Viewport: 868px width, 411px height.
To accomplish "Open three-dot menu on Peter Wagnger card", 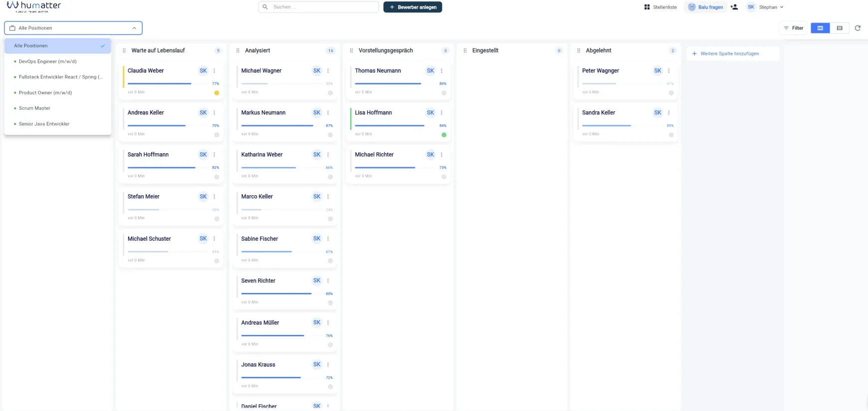I will (669, 71).
